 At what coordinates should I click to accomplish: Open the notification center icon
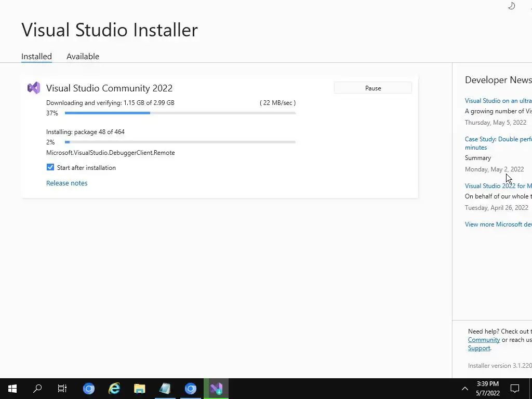pos(515,389)
